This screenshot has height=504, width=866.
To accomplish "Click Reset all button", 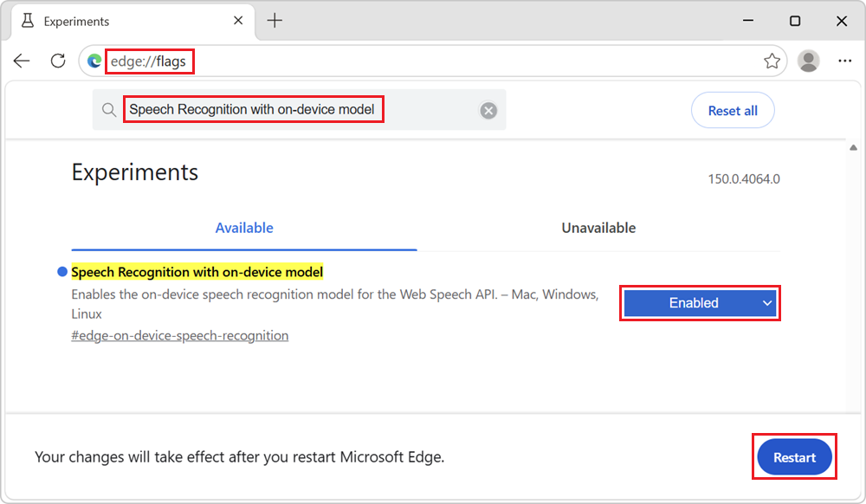I will [x=733, y=110].
